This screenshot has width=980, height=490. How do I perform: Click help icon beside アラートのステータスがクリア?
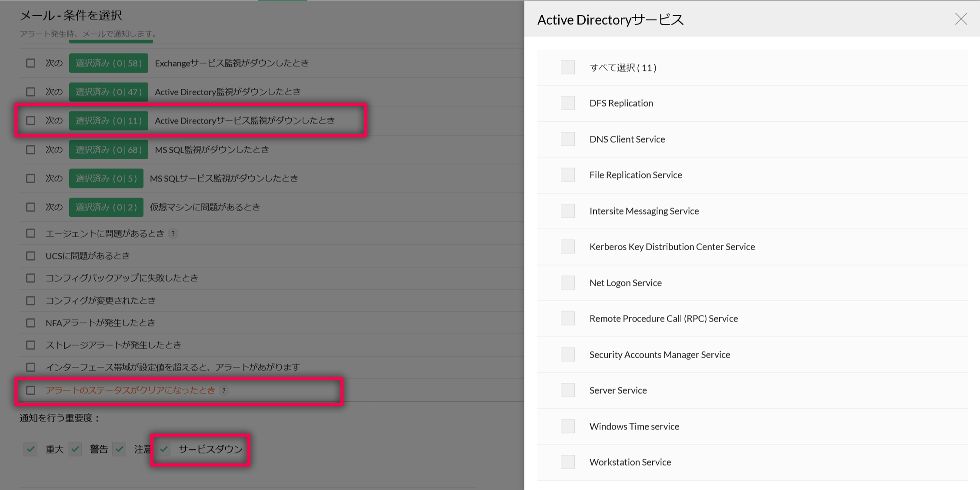click(224, 391)
